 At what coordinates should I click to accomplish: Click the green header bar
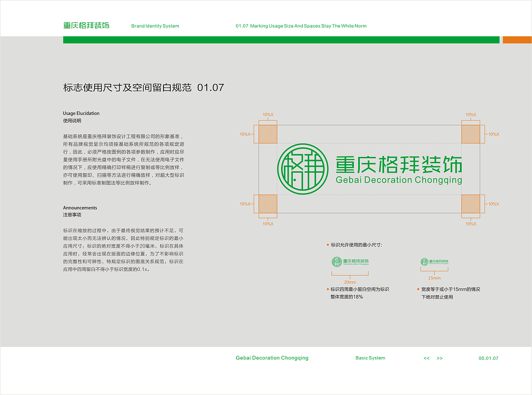point(281,40)
